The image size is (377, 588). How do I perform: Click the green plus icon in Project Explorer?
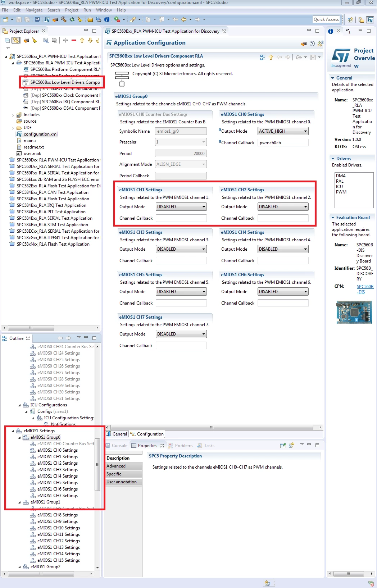click(x=65, y=40)
